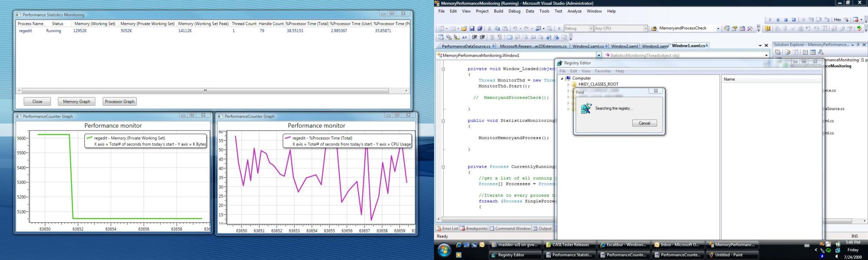Click the regedit %Processor Time legend swatch

coord(288,138)
